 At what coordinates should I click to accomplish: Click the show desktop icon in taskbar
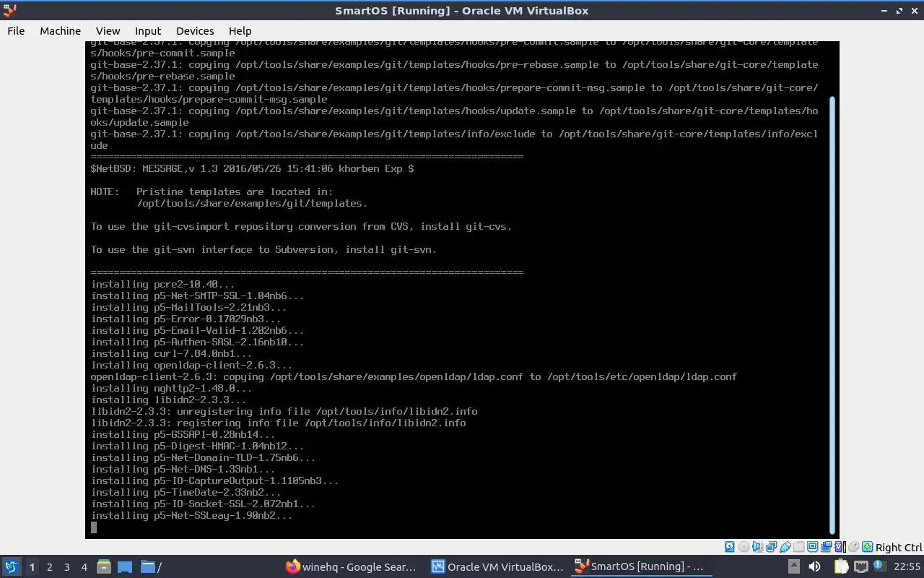(125, 566)
